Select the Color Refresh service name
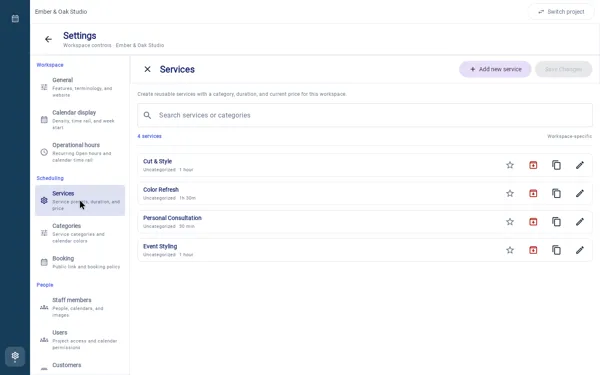The height and width of the screenshot is (375, 600). (x=161, y=189)
